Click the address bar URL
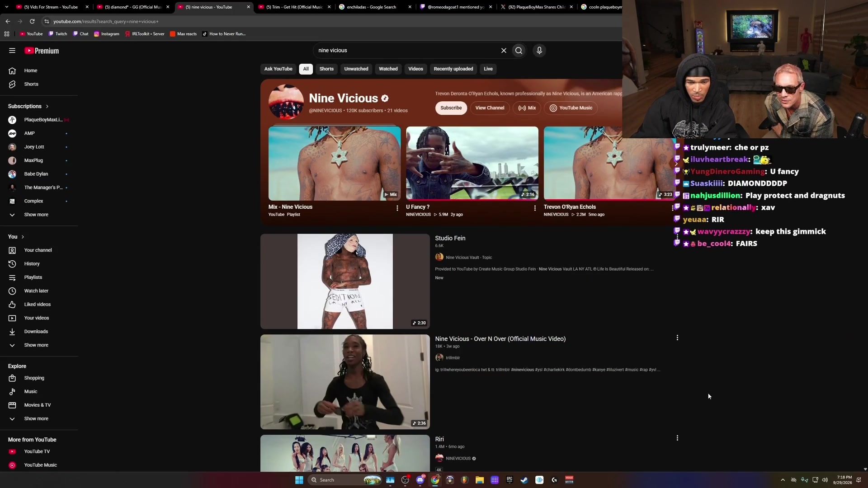The image size is (868, 488). click(x=106, y=21)
